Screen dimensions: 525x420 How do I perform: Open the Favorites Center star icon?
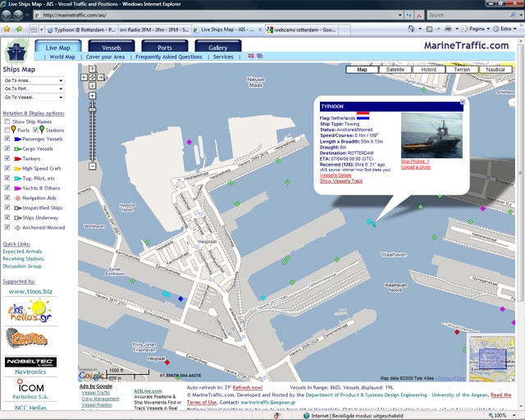7,30
